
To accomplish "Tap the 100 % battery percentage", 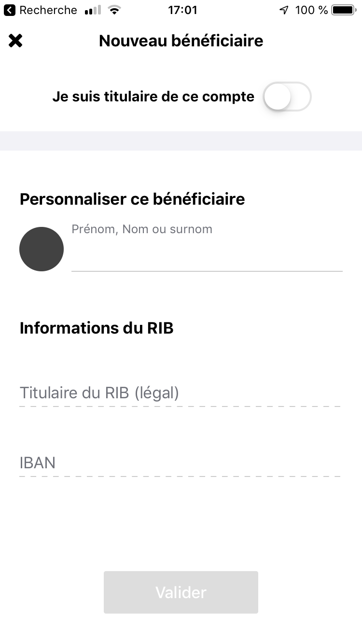I will [311, 10].
